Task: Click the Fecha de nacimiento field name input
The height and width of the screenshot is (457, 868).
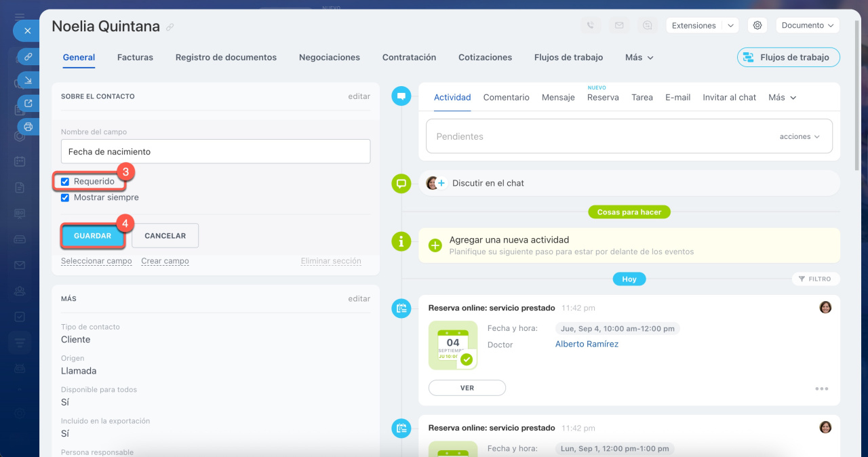Action: click(x=215, y=152)
